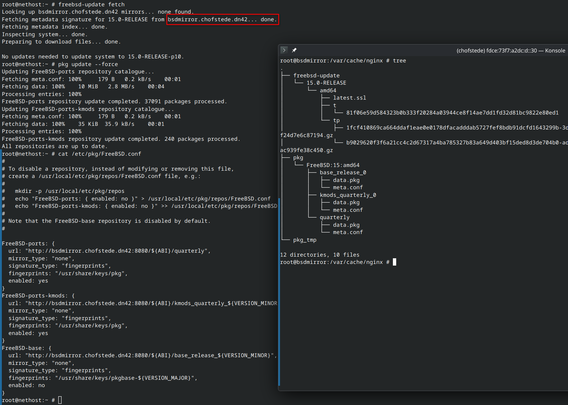This screenshot has height=405, width=568.
Task: Focus the bsdmirror terminal prompt cursor
Action: pyautogui.click(x=394, y=262)
